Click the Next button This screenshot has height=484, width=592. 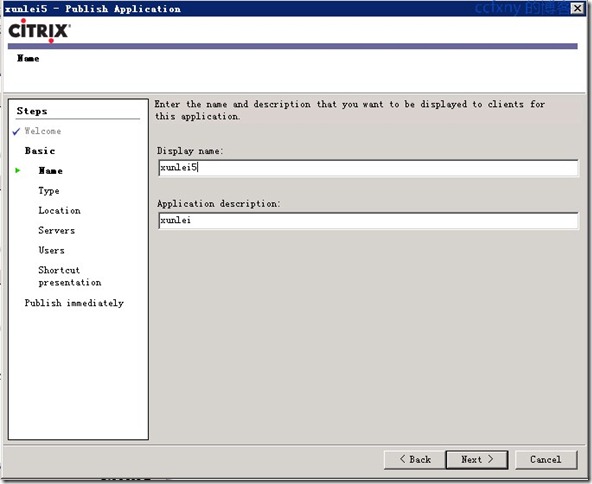pos(477,460)
